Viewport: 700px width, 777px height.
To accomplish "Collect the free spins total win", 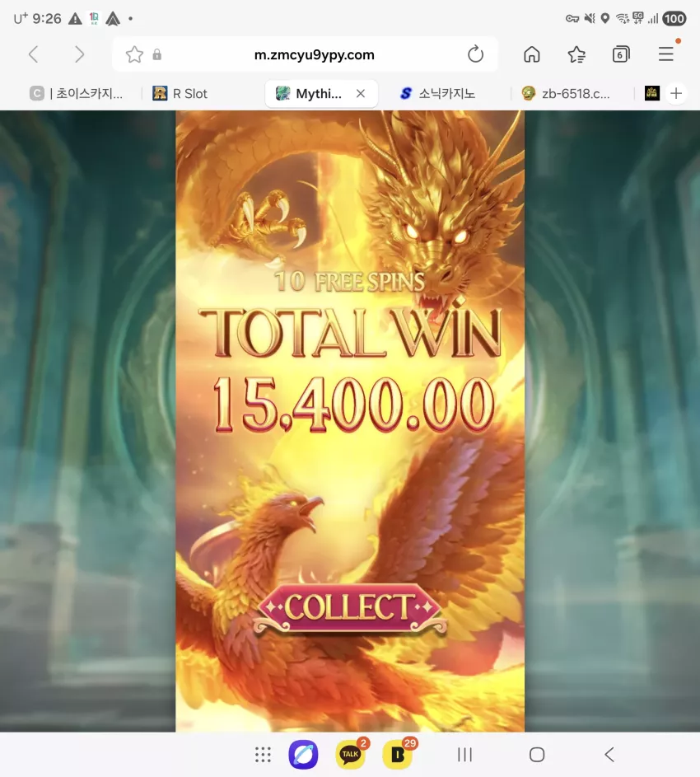I will (x=350, y=607).
